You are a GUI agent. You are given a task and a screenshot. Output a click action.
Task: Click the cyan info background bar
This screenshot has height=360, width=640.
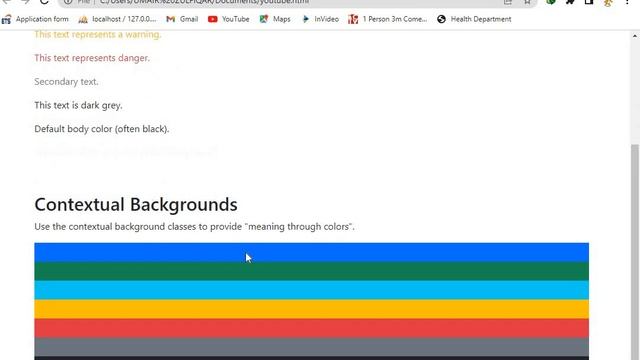pos(311,290)
